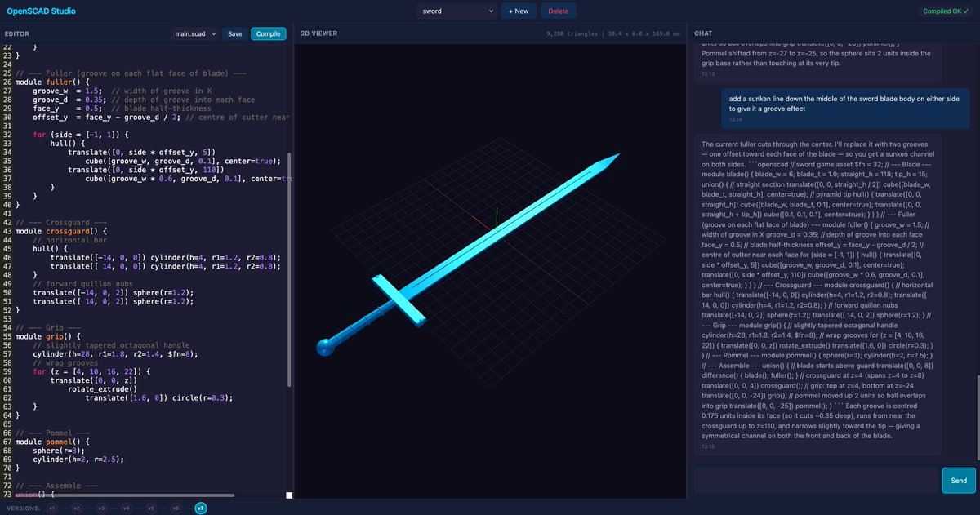Send the chat message
Viewport: 980px width, 515px height.
click(x=959, y=481)
